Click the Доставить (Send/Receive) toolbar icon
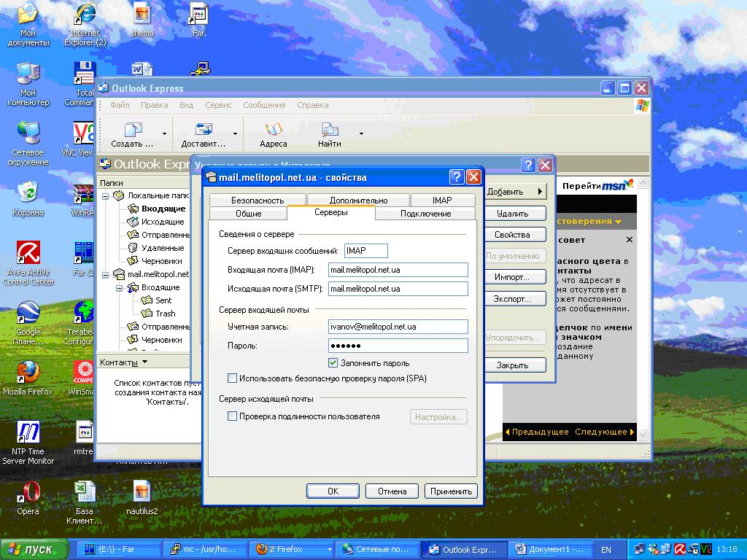The image size is (747, 560). pyautogui.click(x=204, y=131)
